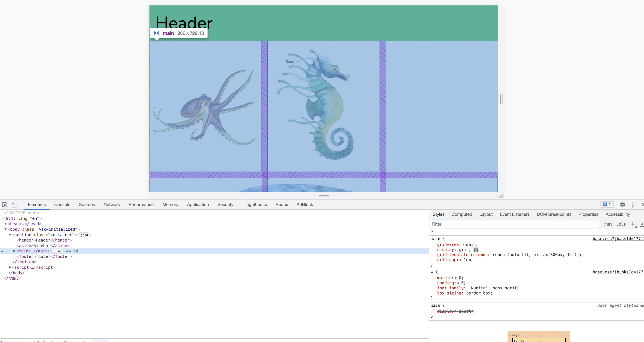This screenshot has width=644, height=342.
Task: Open DevTools settings gear
Action: (x=622, y=205)
